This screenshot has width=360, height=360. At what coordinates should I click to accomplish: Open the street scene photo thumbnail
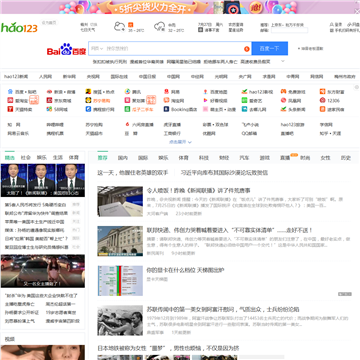pyautogui.click(x=43, y=271)
